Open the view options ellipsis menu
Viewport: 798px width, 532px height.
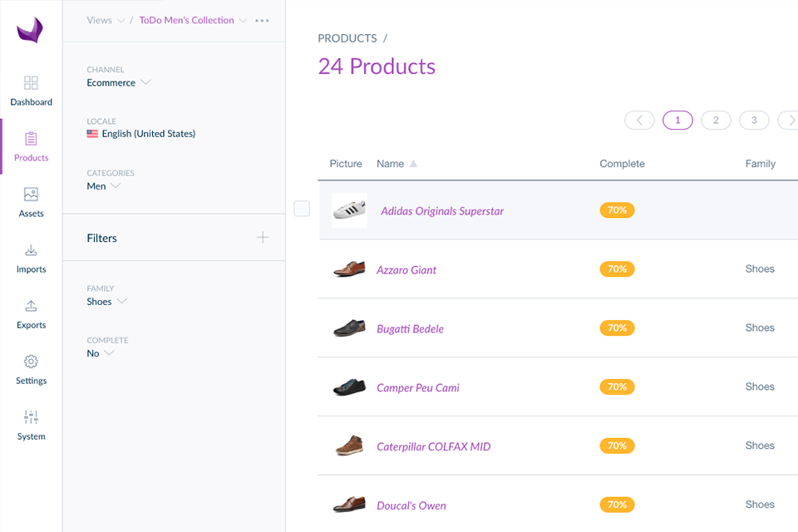pyautogui.click(x=262, y=21)
